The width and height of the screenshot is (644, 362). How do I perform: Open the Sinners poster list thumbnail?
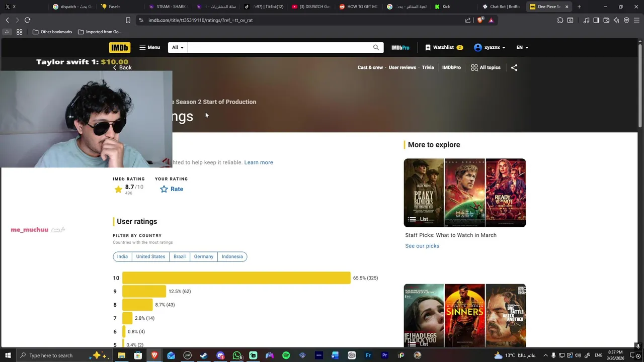(465, 315)
